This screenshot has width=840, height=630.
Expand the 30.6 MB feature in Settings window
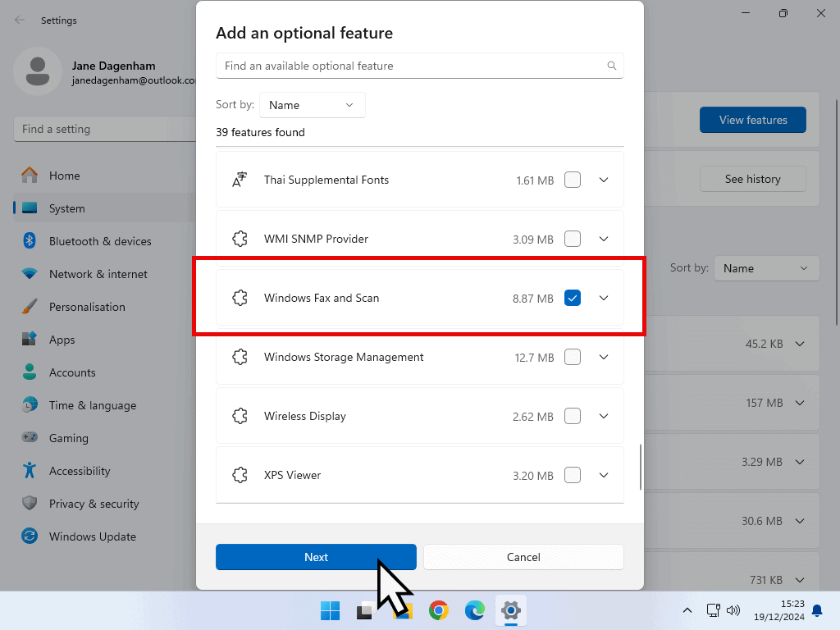[x=800, y=521]
